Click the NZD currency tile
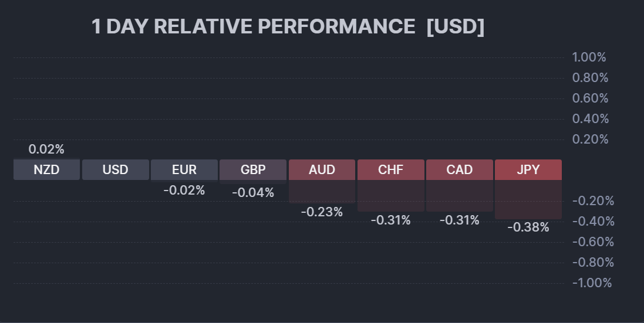Image resolution: width=644 pixels, height=323 pixels. (x=46, y=170)
